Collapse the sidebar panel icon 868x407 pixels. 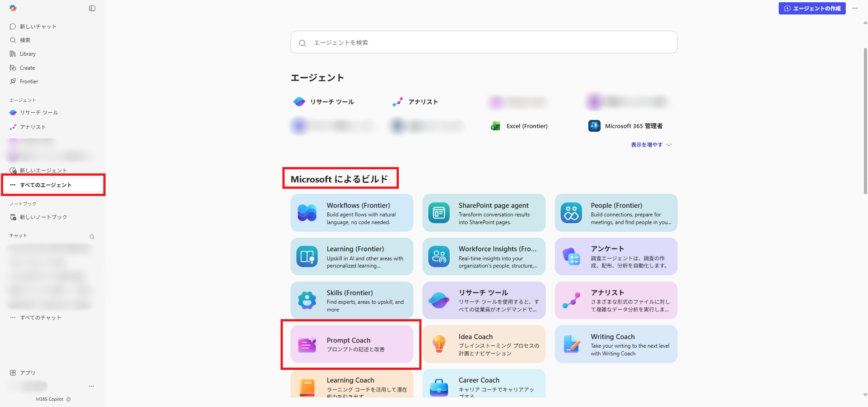pos(92,8)
